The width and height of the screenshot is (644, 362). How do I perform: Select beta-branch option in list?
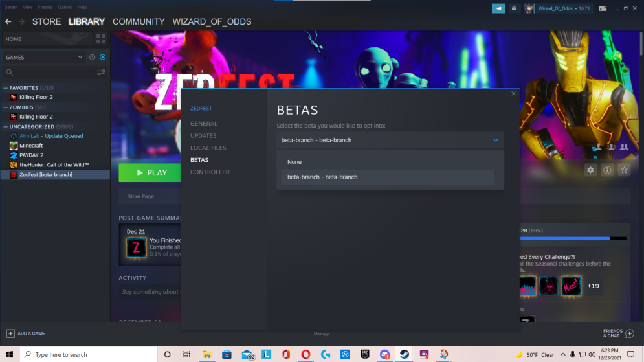[x=387, y=177]
